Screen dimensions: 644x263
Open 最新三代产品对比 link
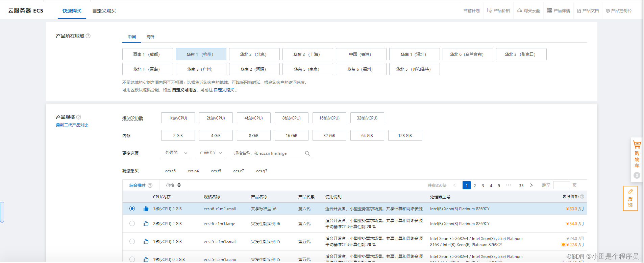click(x=72, y=125)
